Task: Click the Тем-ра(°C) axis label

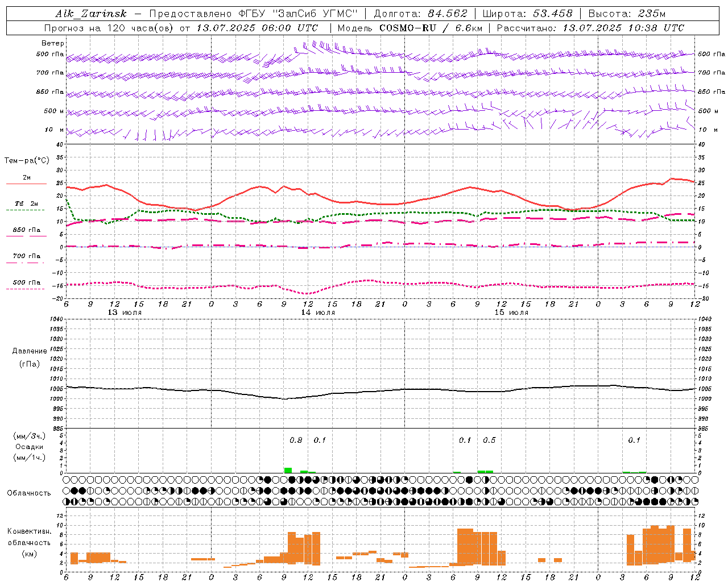Action: coord(27,161)
